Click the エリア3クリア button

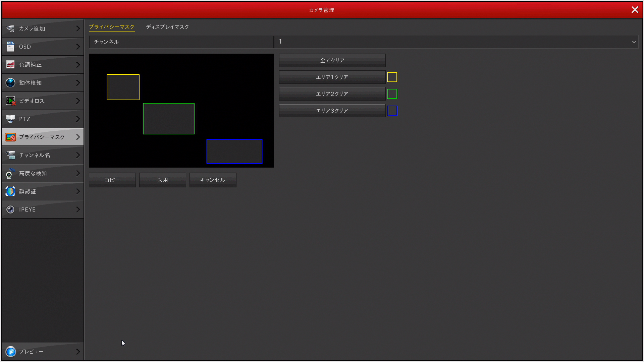332,111
